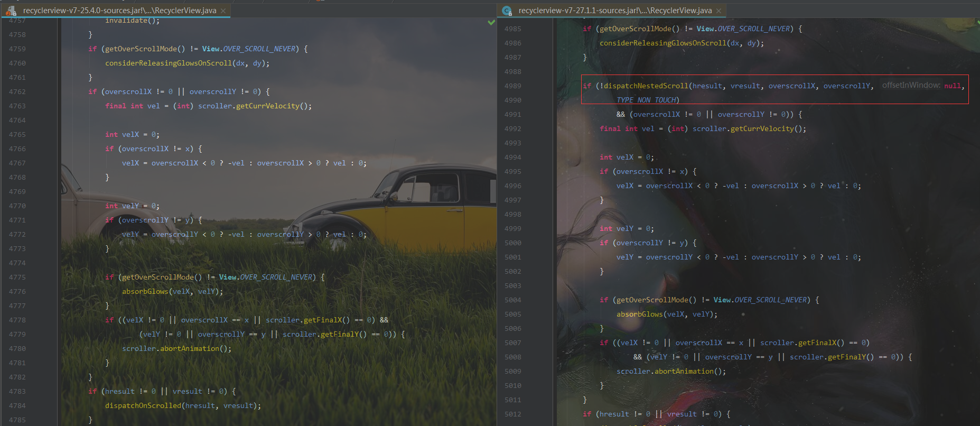Viewport: 980px width, 426px height.
Task: Click line number 4770 in left gutter
Action: (17, 206)
